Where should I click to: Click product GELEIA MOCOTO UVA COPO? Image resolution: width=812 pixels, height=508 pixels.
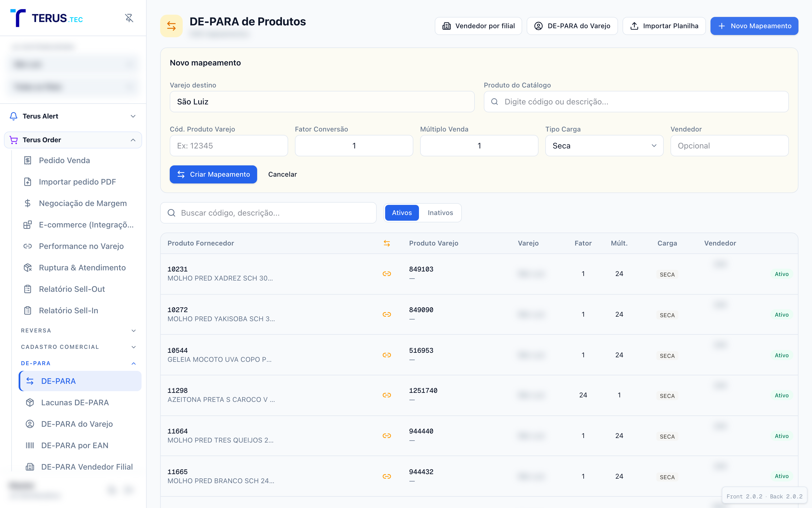[219, 360]
